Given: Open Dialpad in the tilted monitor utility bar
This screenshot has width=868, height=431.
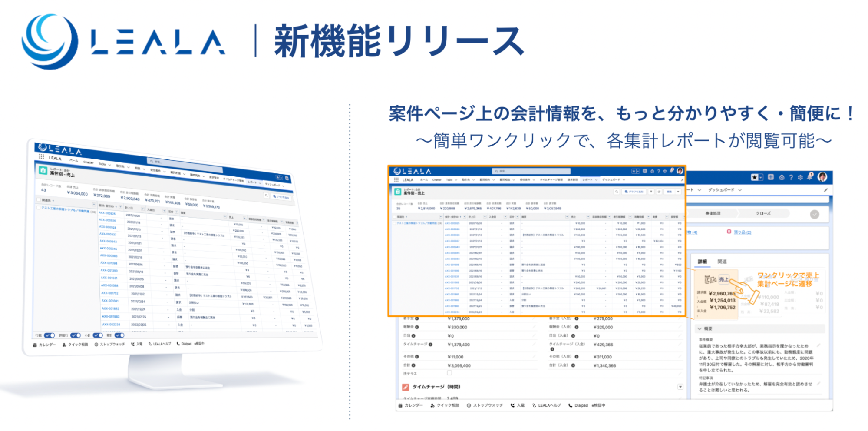Looking at the screenshot, I should (x=184, y=344).
